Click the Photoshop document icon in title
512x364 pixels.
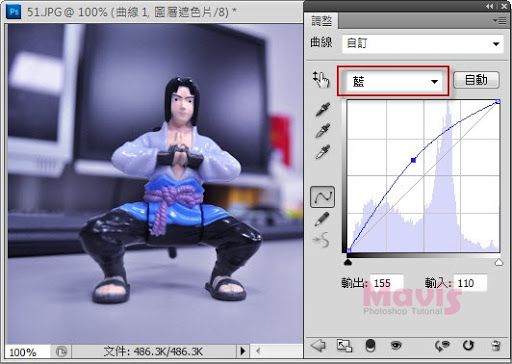tap(14, 12)
